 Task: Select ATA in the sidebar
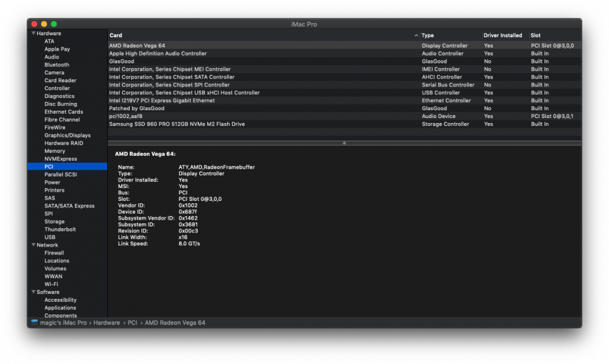(49, 41)
